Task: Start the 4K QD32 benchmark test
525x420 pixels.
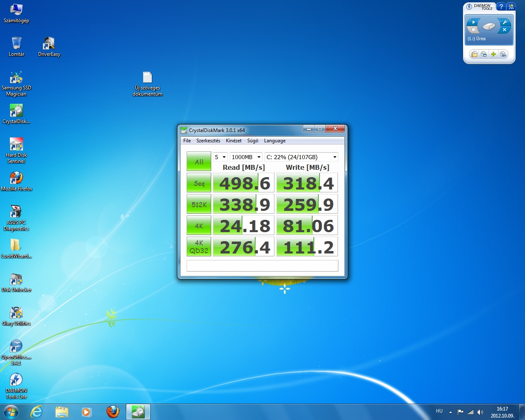Action: [x=199, y=247]
